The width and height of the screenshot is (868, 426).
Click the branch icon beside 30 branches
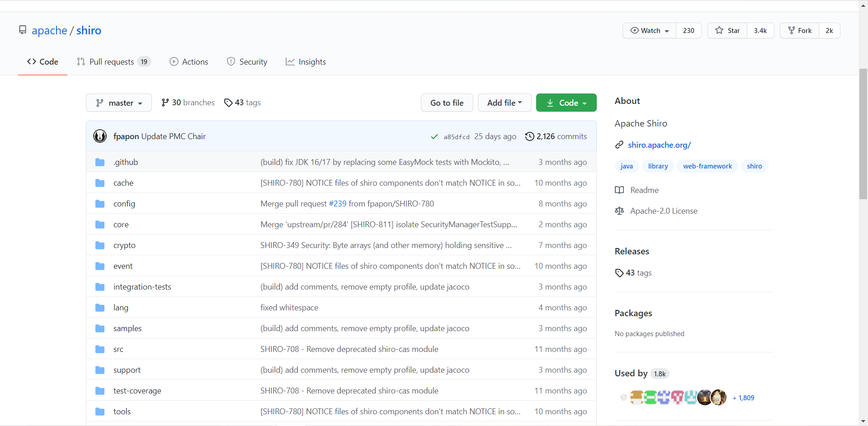[165, 103]
